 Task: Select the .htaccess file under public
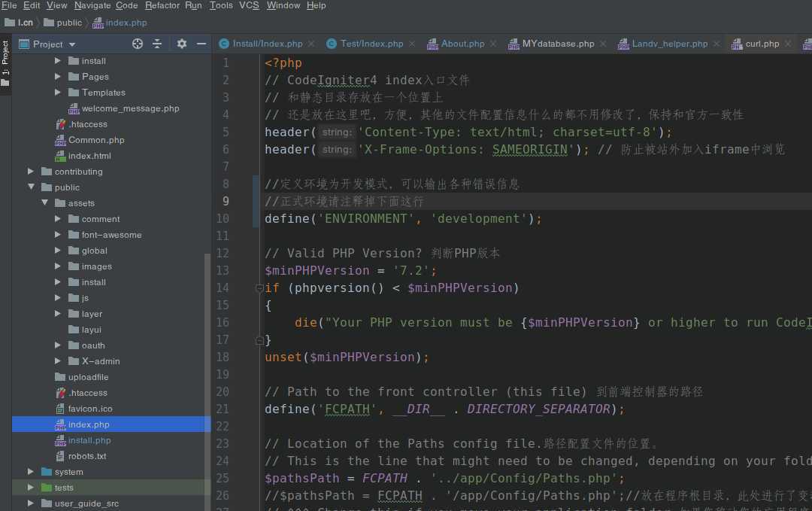[87, 393]
